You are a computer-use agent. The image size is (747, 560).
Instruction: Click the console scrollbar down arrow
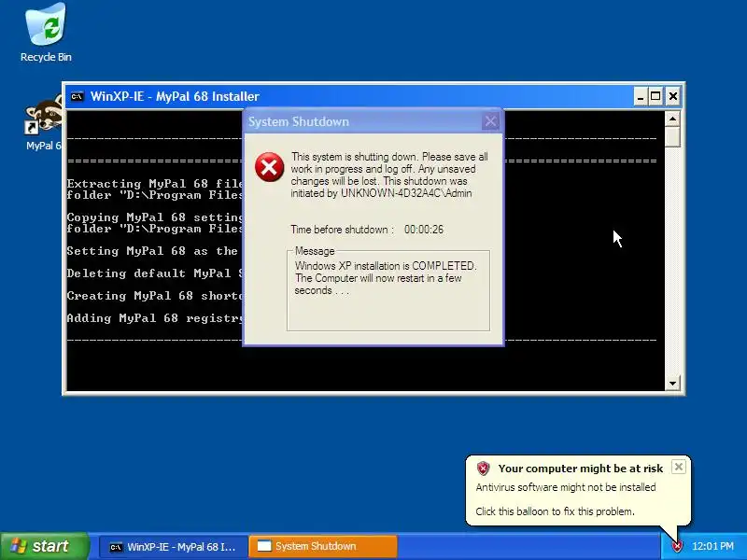pyautogui.click(x=672, y=383)
